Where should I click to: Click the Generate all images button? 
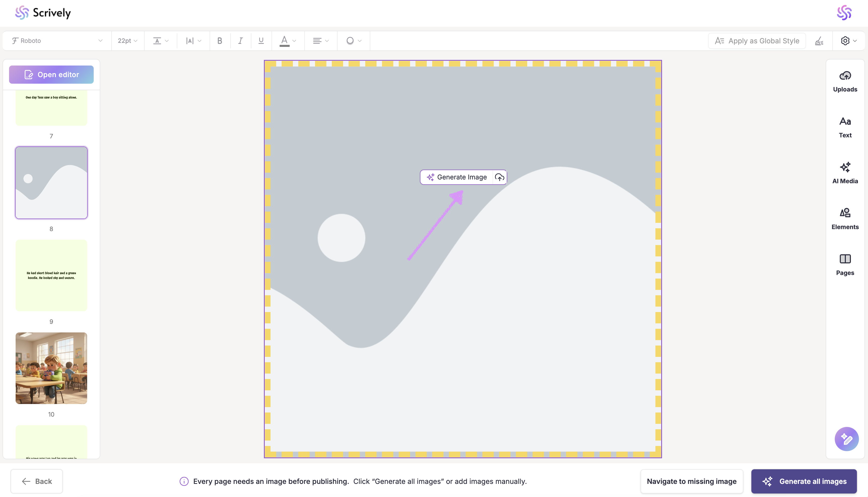(x=804, y=481)
